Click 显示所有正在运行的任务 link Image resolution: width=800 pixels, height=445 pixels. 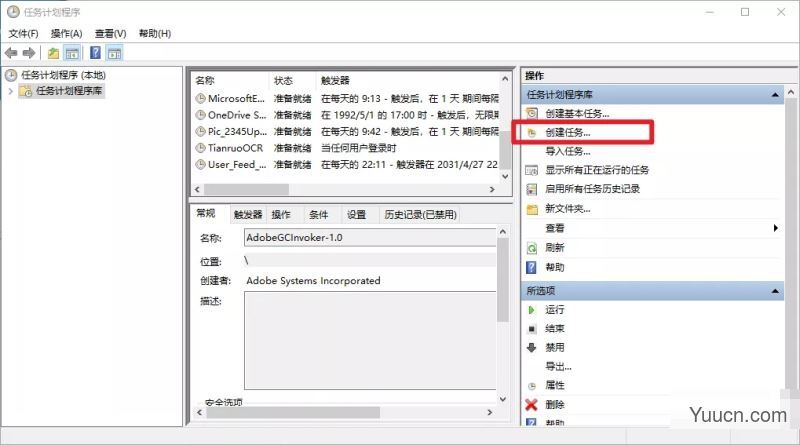tap(597, 170)
